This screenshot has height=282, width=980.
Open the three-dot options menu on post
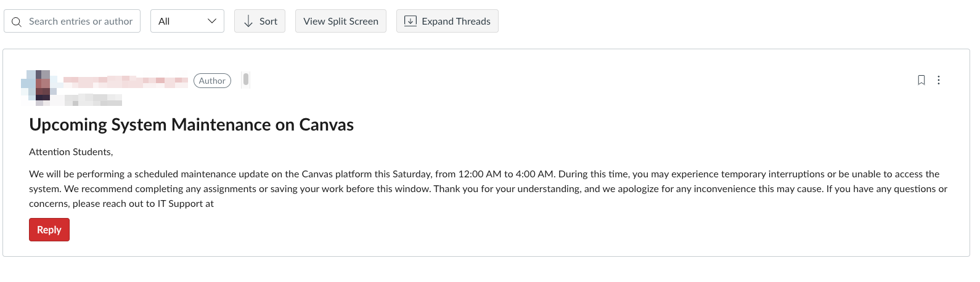(939, 80)
